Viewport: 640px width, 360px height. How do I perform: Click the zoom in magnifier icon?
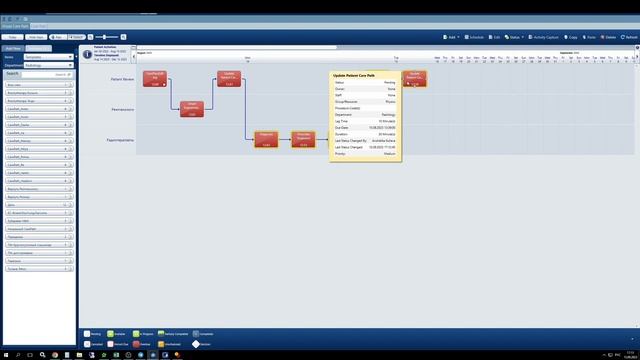coord(123,37)
